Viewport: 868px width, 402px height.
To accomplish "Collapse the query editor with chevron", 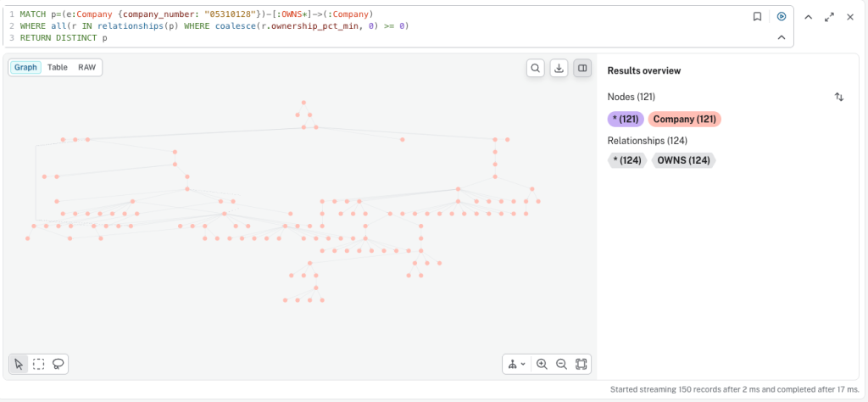I will (x=781, y=37).
